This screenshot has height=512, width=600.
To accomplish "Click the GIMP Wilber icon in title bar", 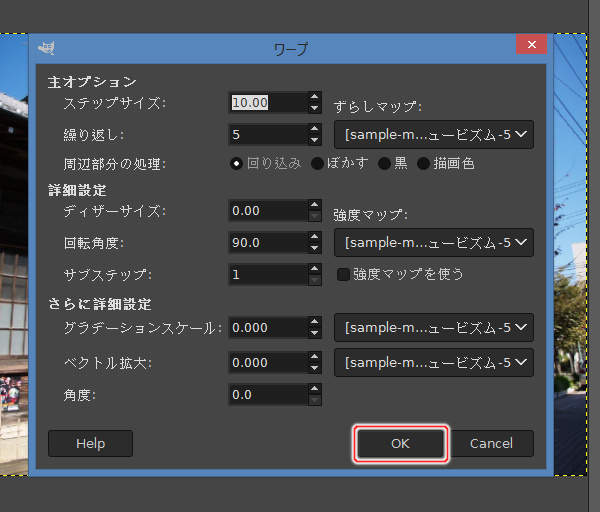I will [47, 48].
